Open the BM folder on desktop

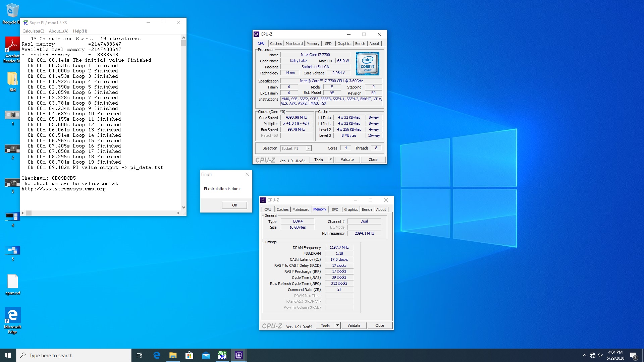point(12,81)
